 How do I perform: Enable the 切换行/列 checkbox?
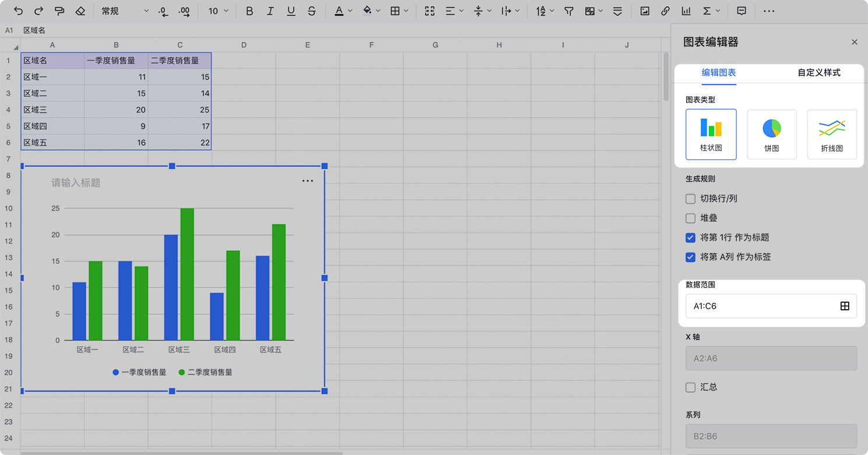coord(691,199)
